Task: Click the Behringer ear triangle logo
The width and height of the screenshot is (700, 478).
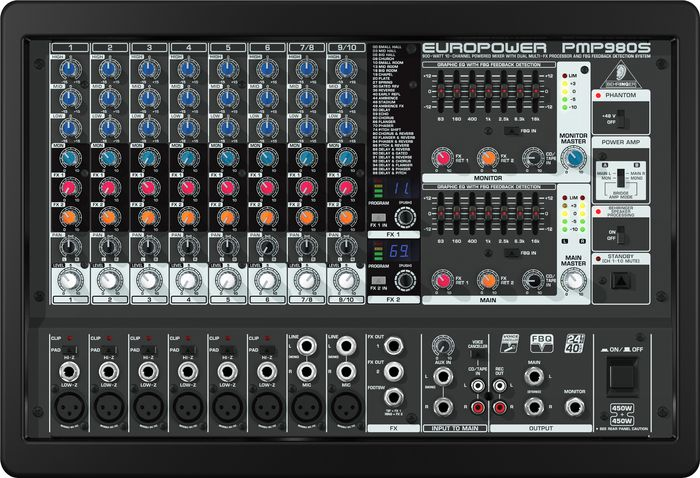Action: tap(621, 75)
